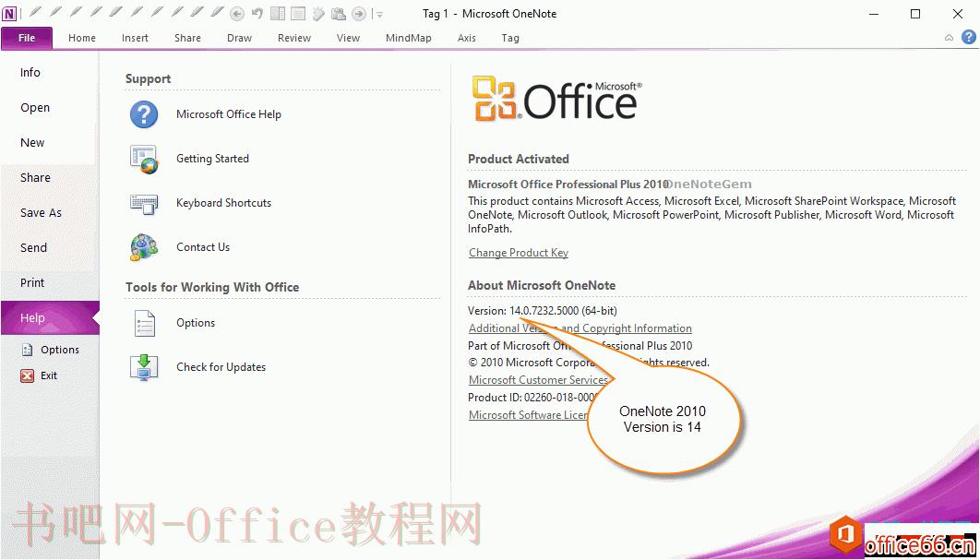Click Tools for Working With Office heading
Viewport: 980px width, 560px height.
click(x=212, y=288)
